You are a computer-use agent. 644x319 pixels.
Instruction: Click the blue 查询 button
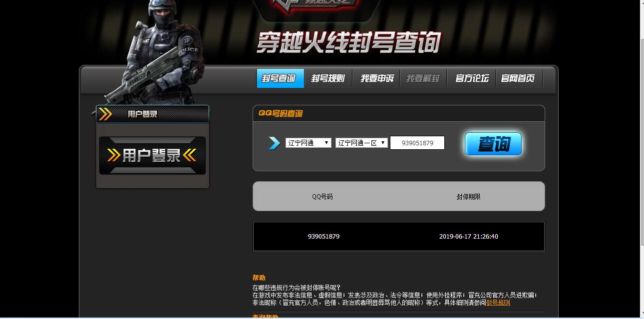coord(493,144)
